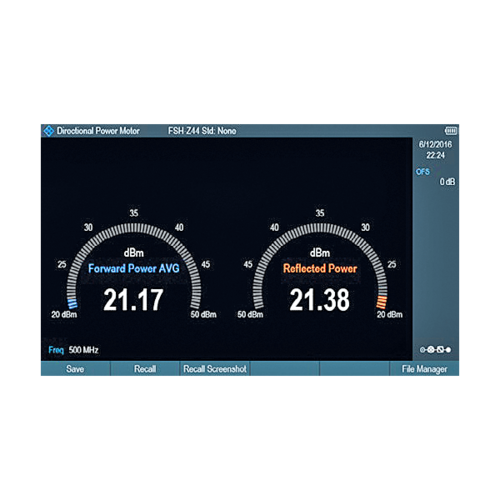Click the connection status icons near the File Manager
The image size is (500, 500).
435,350
